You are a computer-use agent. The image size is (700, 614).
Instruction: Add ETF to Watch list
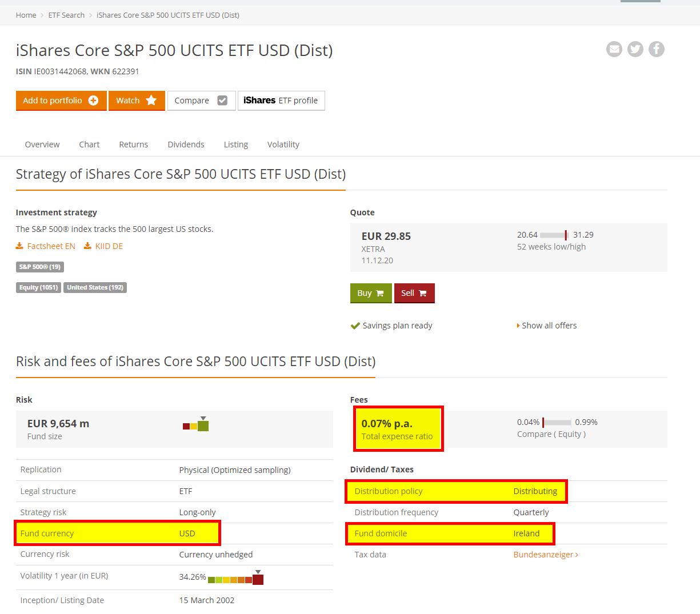[x=137, y=101]
